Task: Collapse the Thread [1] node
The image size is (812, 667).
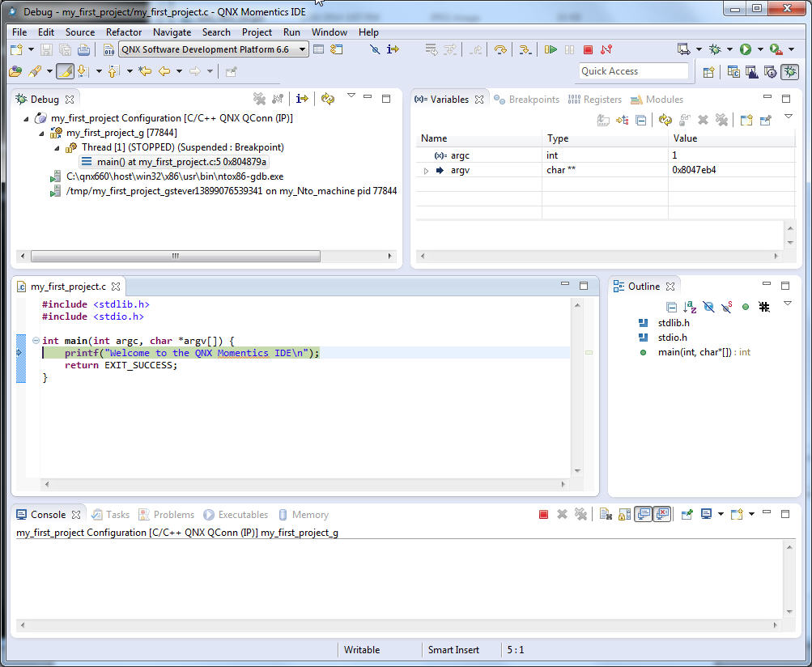Action: click(57, 147)
